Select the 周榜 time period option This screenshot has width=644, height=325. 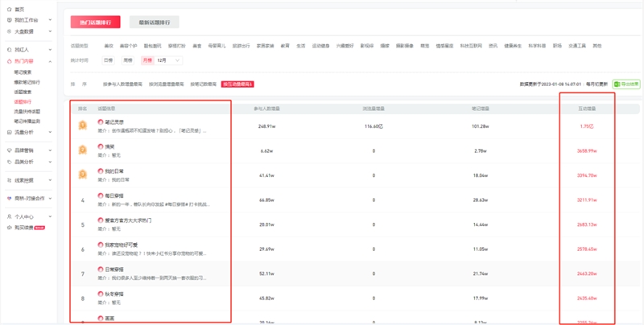click(x=128, y=60)
